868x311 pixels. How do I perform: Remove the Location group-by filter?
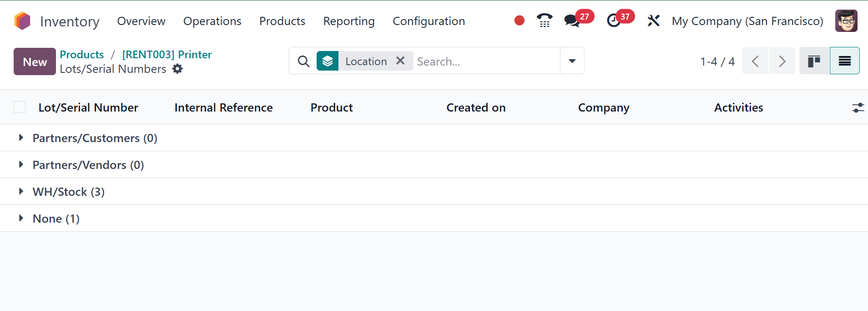[x=400, y=61]
